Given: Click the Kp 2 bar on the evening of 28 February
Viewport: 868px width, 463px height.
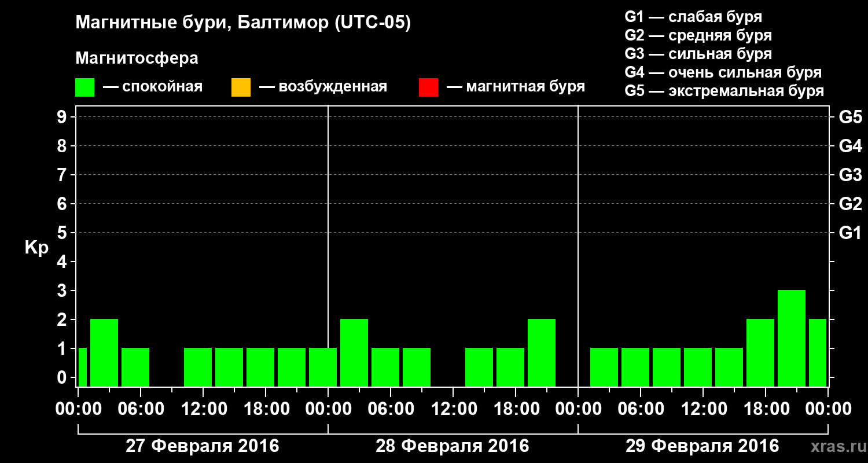Looking at the screenshot, I should 542,352.
